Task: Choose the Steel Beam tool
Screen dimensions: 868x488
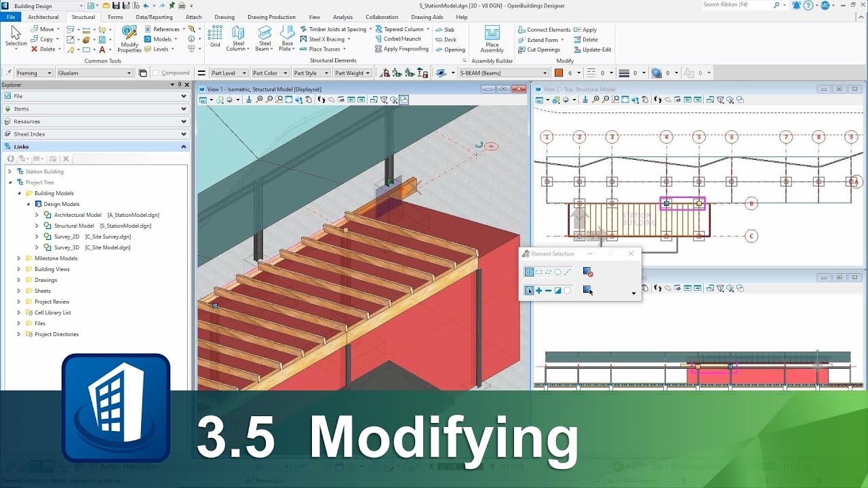Action: click(264, 39)
